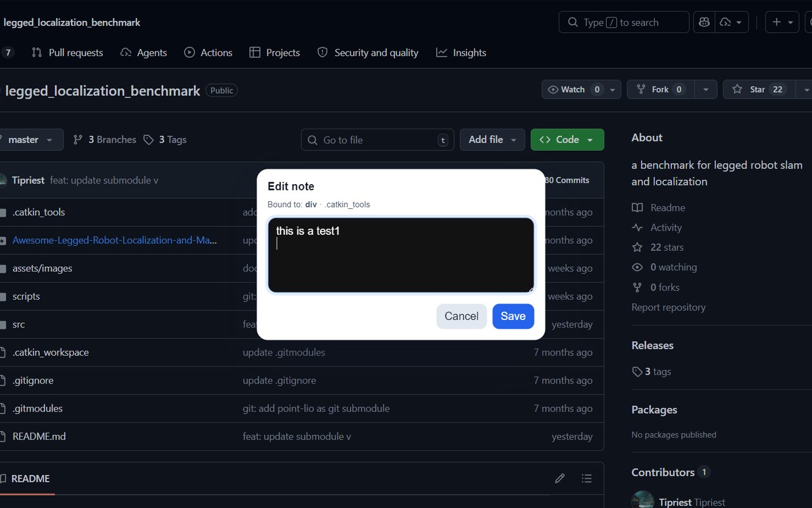Open the Releases section heading link

(653, 345)
